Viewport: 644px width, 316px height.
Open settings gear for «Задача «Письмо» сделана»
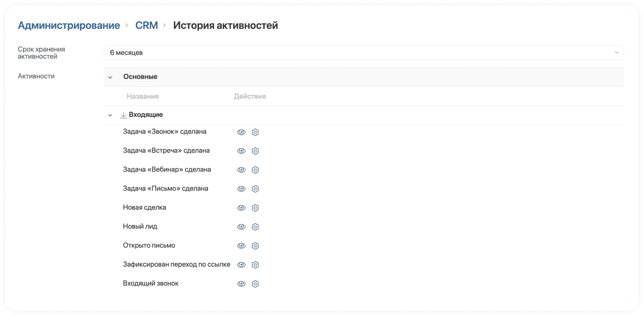click(x=255, y=189)
